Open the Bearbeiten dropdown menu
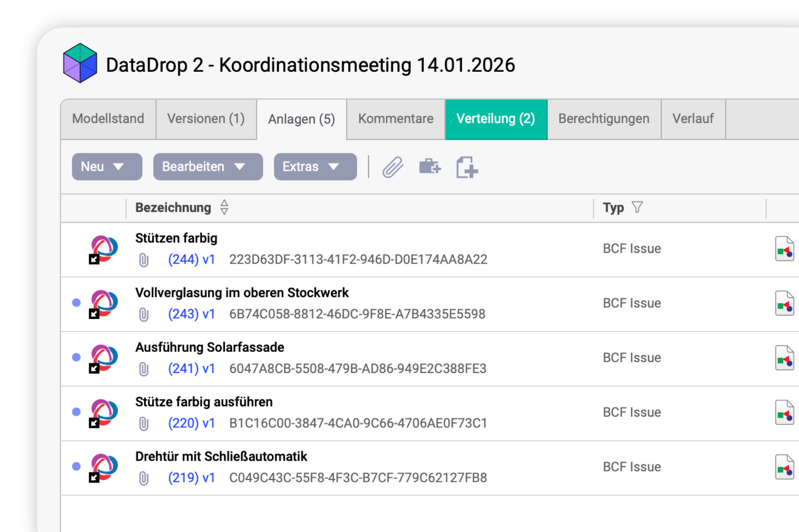This screenshot has width=799, height=532. coord(208,167)
